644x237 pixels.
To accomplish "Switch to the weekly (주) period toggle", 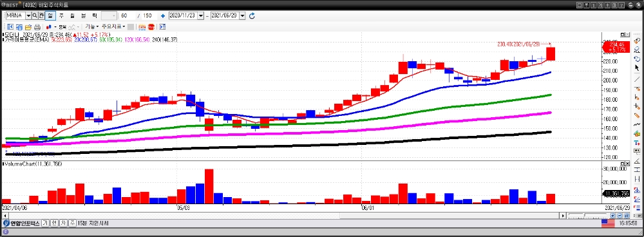I will pos(61,15).
